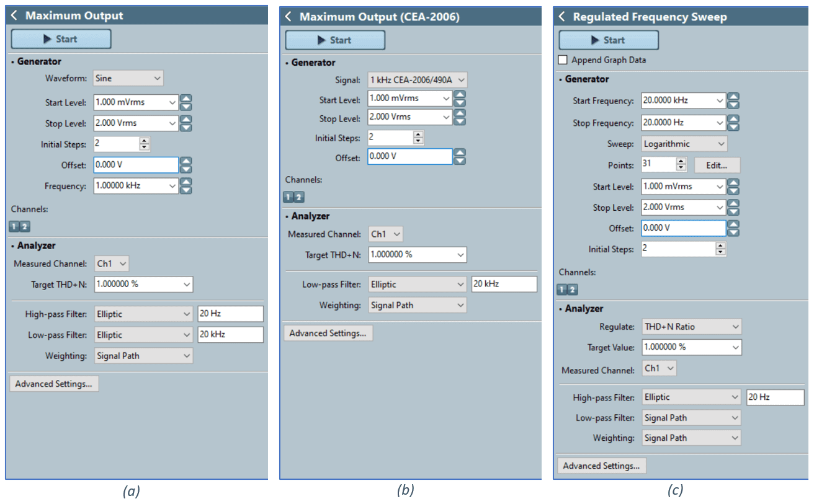814x504 pixels.
Task: Go back from Maximum Output (CEA-2006) panel
Action: coord(288,17)
